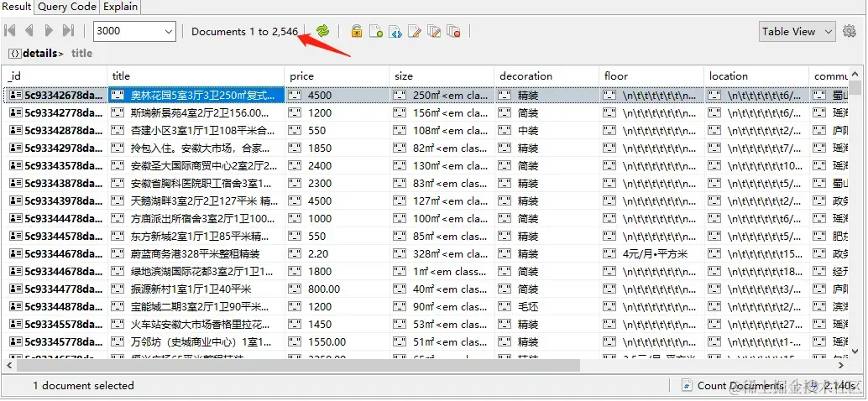The image size is (868, 401).
Task: Click string type icon before price 1850
Action: (295, 148)
